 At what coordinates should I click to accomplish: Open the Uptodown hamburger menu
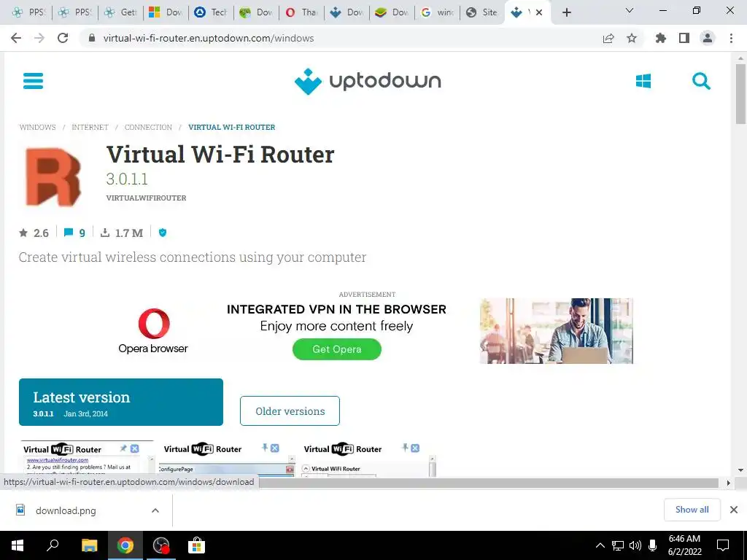[33, 81]
